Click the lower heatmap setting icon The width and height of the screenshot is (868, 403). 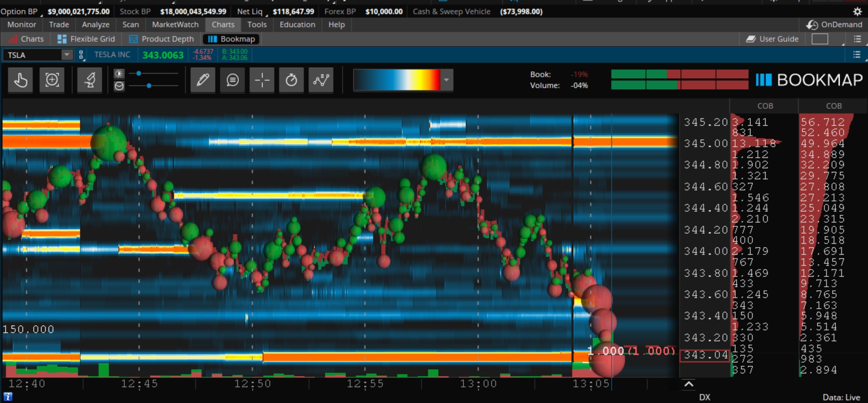click(119, 86)
